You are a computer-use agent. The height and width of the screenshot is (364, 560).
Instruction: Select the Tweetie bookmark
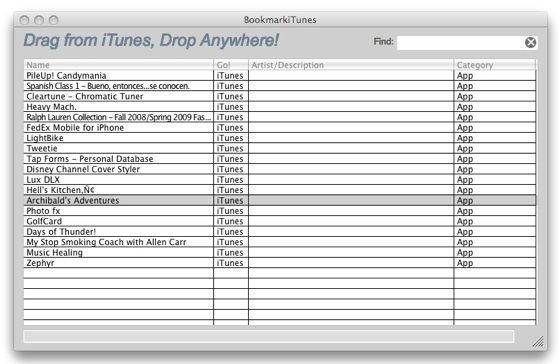pyautogui.click(x=280, y=148)
